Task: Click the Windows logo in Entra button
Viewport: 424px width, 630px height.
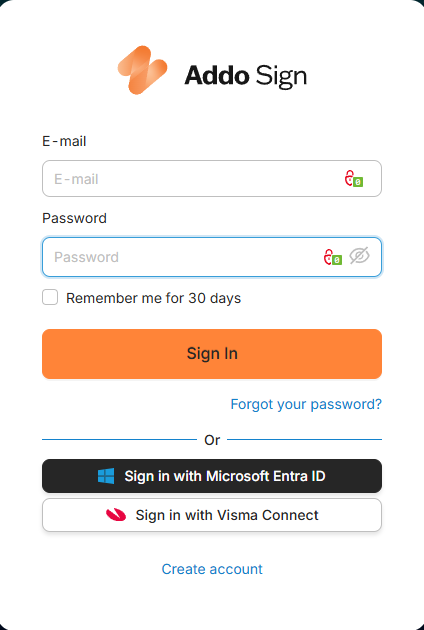Action: [106, 476]
